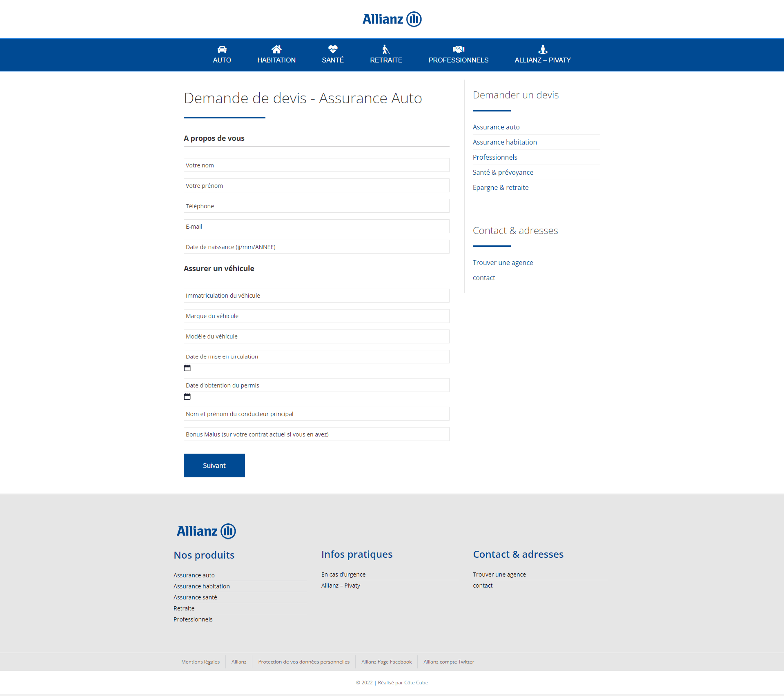Screen dimensions: 784x697
Task: Click the Allianz logo in header
Action: pyautogui.click(x=392, y=19)
